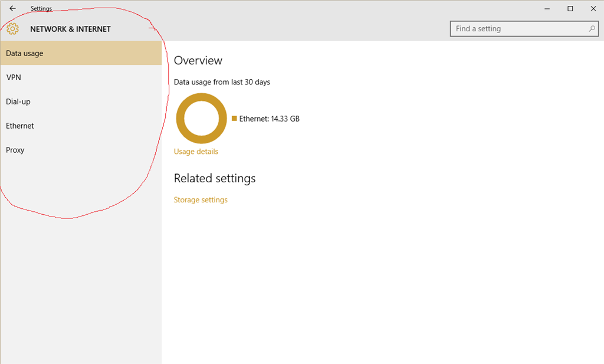
Task: Select VPN in the sidebar
Action: (x=14, y=77)
